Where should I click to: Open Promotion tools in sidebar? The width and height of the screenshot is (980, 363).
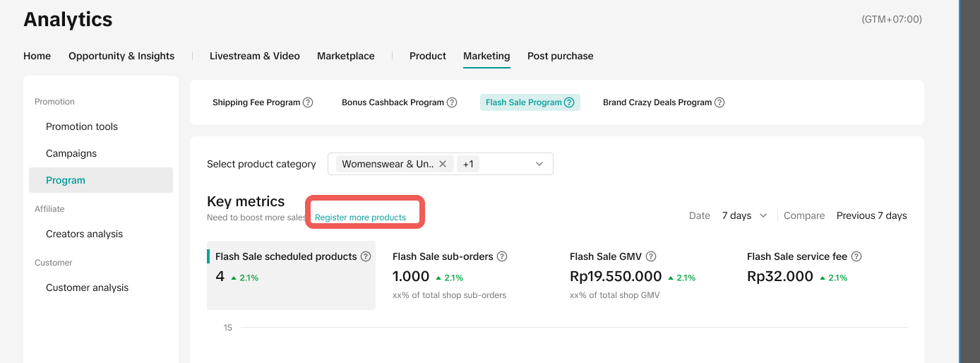point(82,126)
